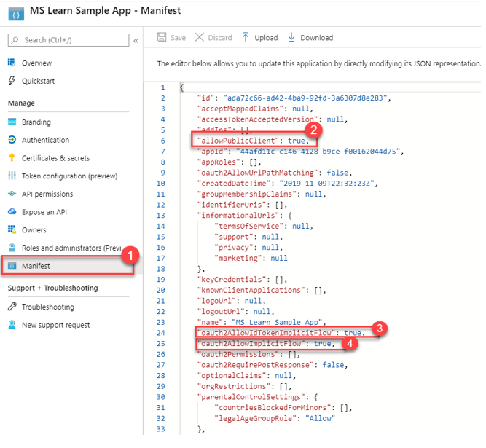
Task: Click "countriesBlockedForMinors" on line 31
Action: (273, 408)
